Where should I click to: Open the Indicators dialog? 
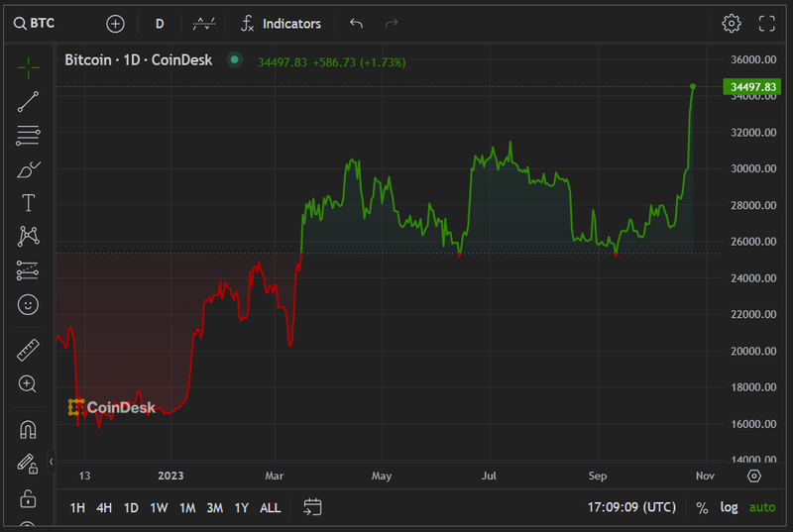click(x=282, y=23)
